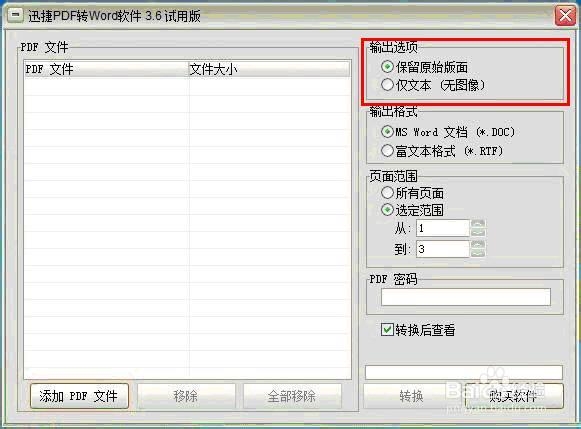This screenshot has height=429, width=581.
Task: Click the PDF 密码 input box
Action: 466,297
